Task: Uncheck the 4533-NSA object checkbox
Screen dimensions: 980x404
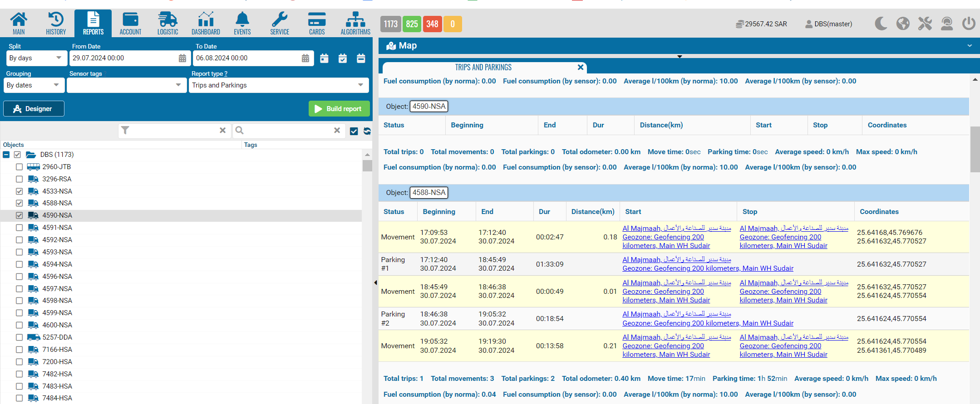Action: point(19,191)
